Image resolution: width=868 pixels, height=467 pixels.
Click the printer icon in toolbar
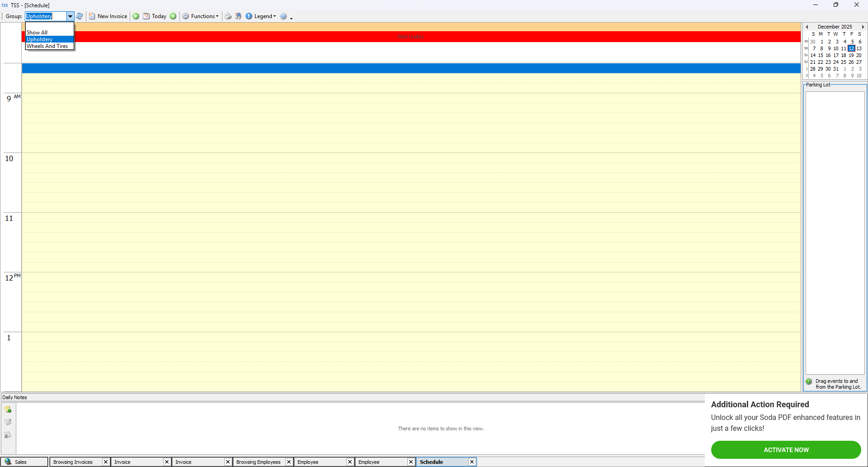point(228,16)
